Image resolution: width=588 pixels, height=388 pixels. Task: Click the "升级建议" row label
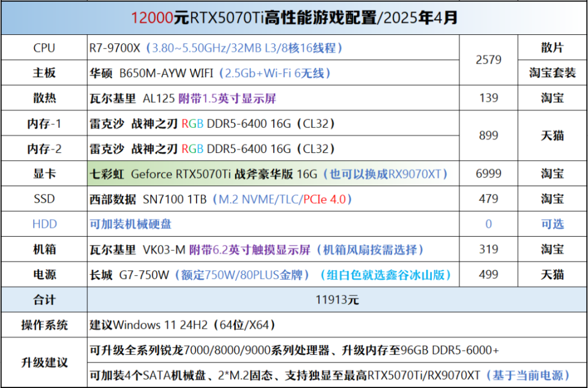point(44,362)
